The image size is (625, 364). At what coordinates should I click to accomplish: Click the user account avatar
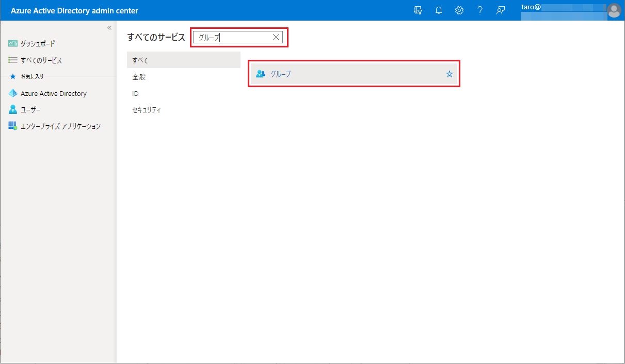pyautogui.click(x=614, y=10)
